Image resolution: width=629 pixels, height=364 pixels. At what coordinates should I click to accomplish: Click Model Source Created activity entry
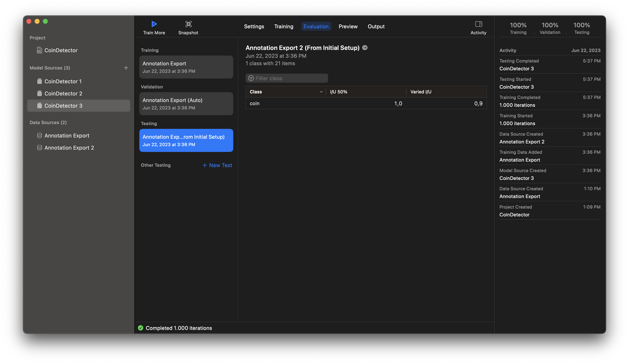(x=550, y=174)
